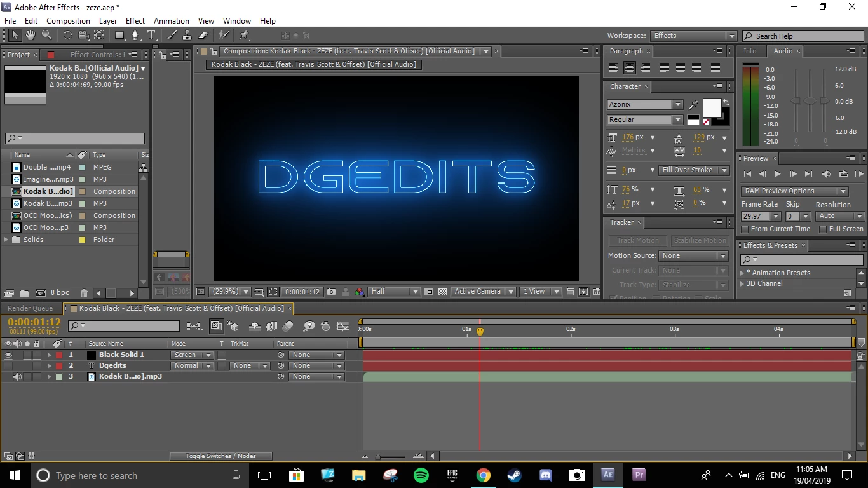
Task: Open the Effects workspace dropdown
Action: (693, 36)
